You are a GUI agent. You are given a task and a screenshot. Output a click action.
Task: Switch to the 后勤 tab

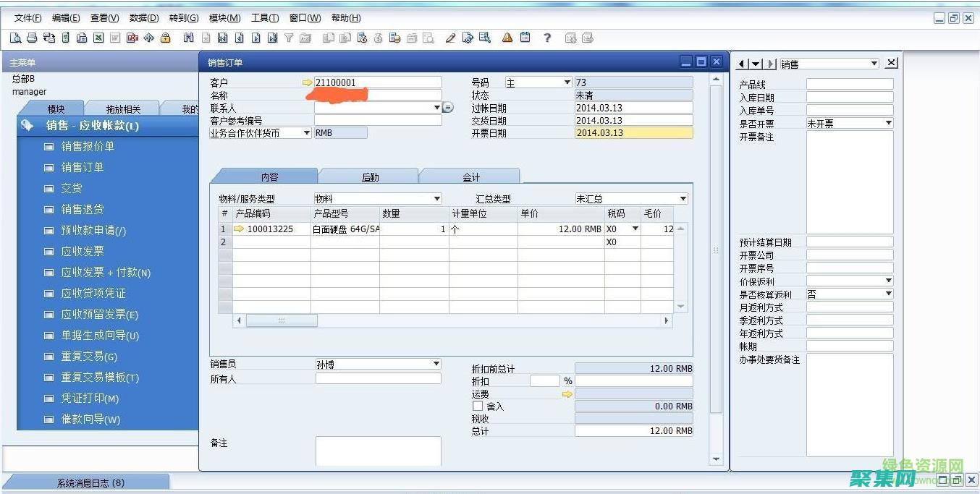coord(370,175)
